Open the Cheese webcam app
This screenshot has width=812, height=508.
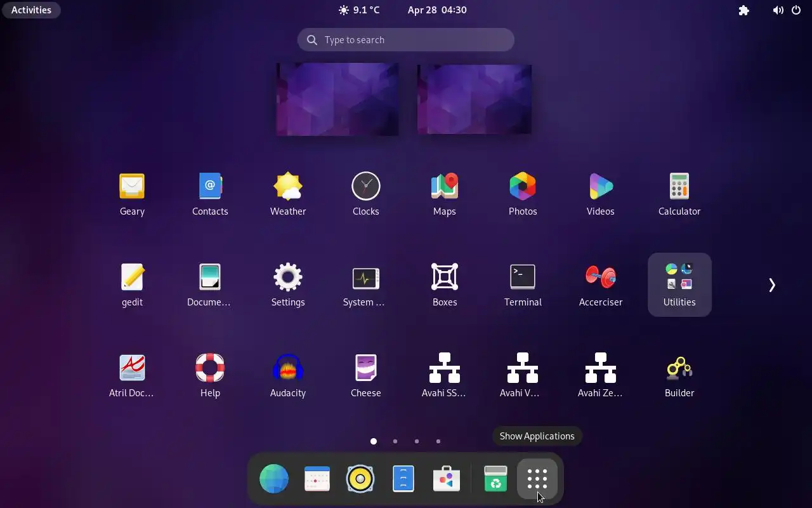(x=366, y=376)
